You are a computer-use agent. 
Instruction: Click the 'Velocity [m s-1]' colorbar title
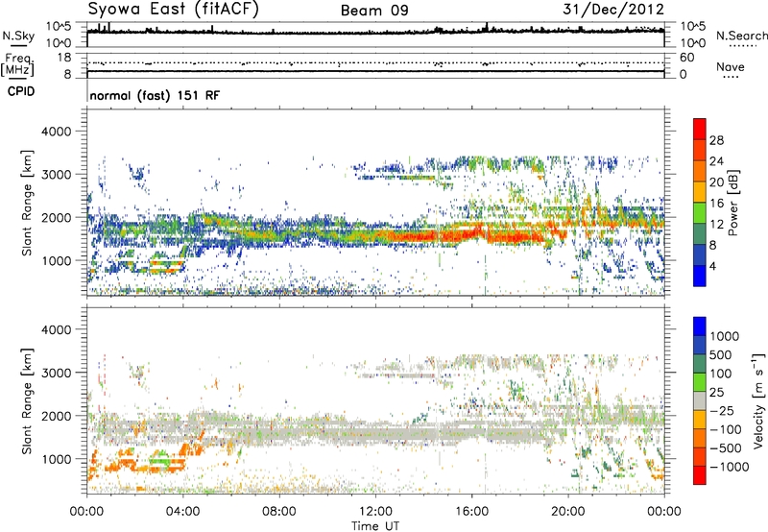click(x=758, y=400)
